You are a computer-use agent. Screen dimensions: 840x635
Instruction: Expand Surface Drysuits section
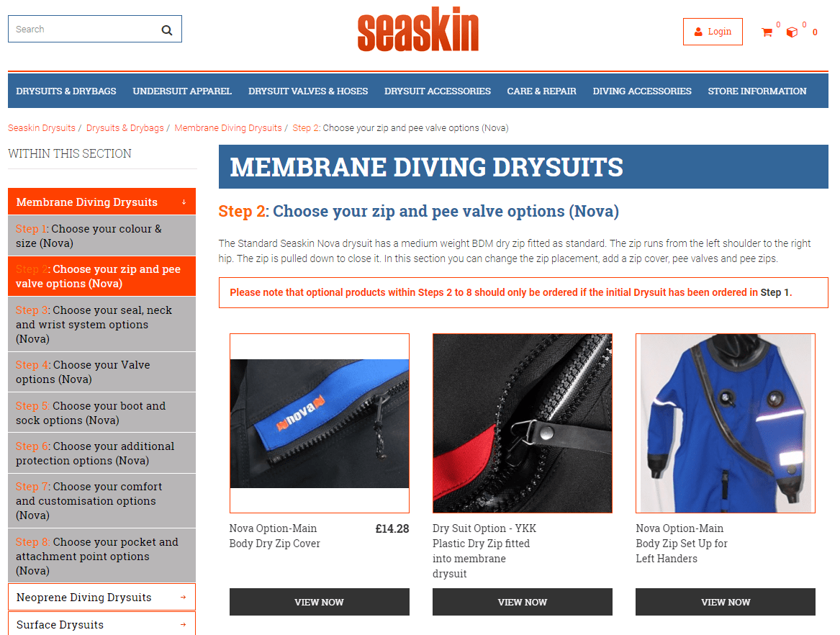click(x=101, y=623)
